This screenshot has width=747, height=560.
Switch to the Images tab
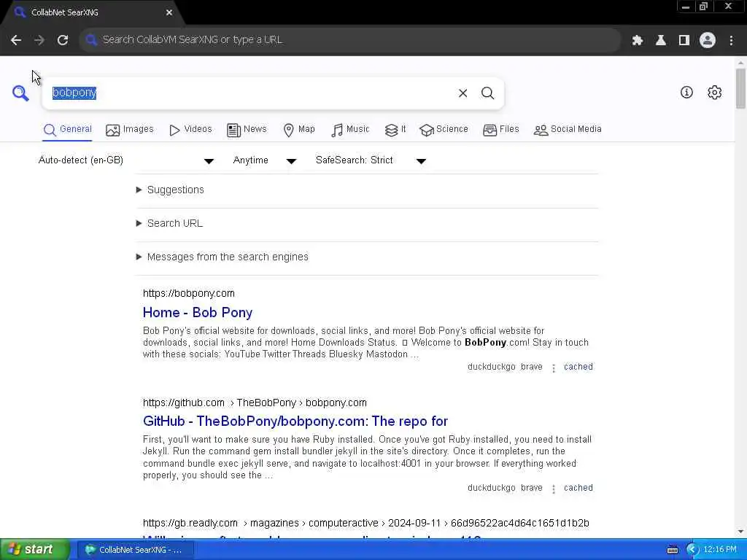(130, 130)
